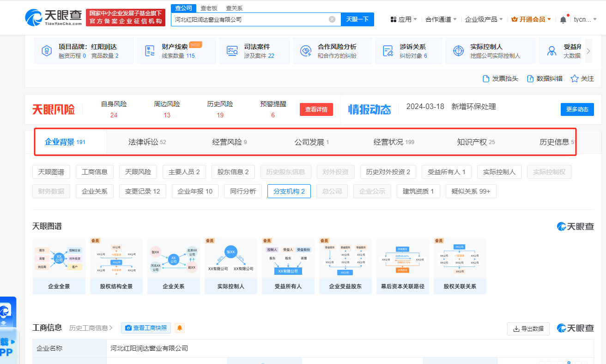Screen dimensions: 606x364
Task: Click the 历史对外投资 2 button
Action: click(388, 172)
